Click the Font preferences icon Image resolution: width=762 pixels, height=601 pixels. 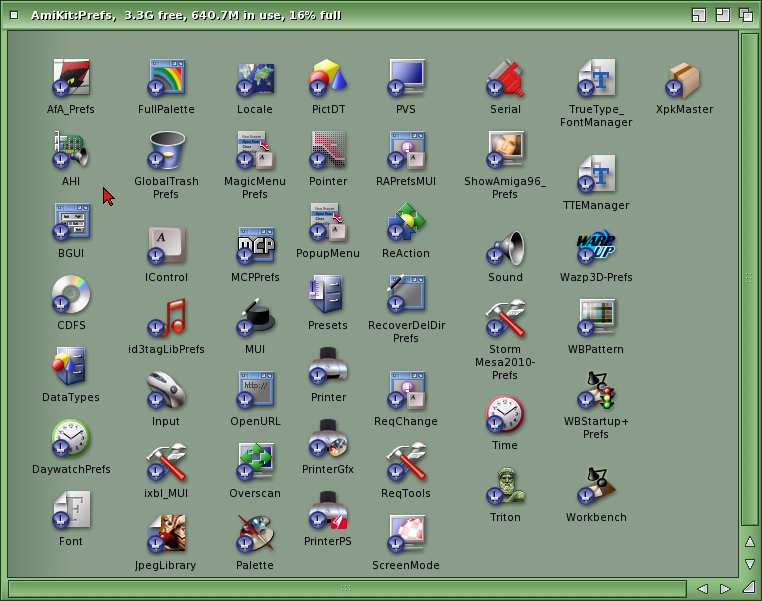coord(71,510)
